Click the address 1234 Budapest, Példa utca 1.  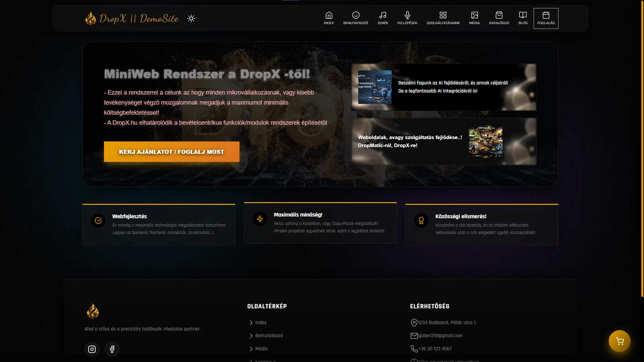click(447, 322)
